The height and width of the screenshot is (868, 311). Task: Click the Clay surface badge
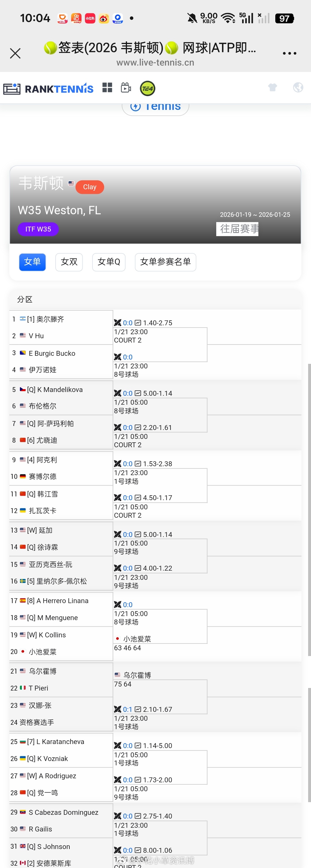tap(89, 187)
